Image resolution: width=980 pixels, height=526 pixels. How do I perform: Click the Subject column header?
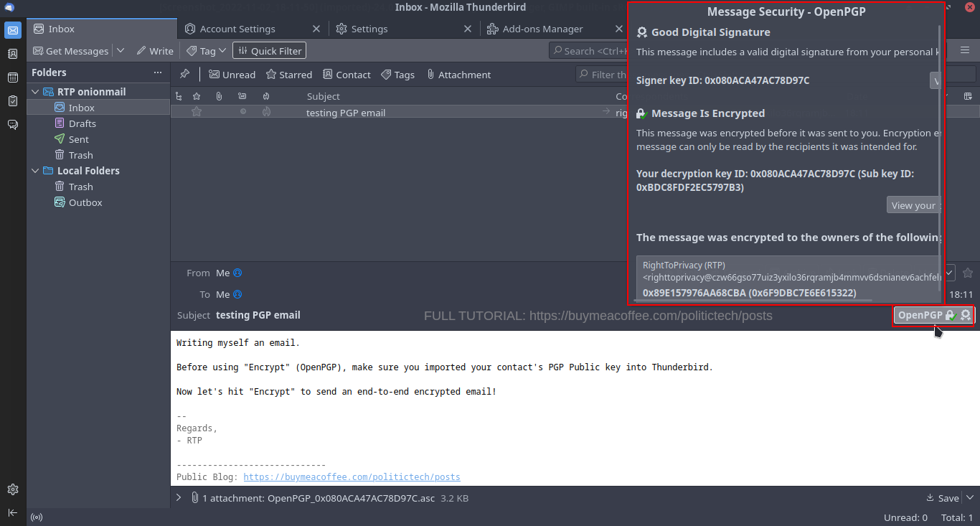(x=323, y=96)
